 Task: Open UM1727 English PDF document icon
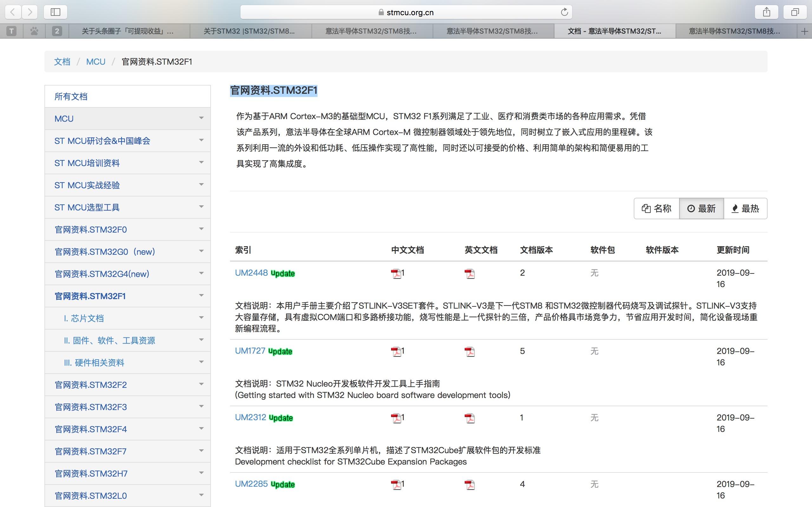469,352
